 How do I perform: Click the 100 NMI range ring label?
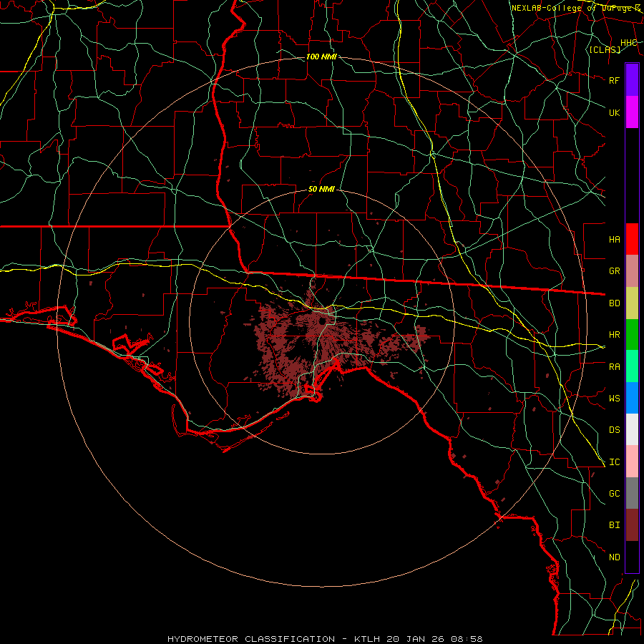321,57
